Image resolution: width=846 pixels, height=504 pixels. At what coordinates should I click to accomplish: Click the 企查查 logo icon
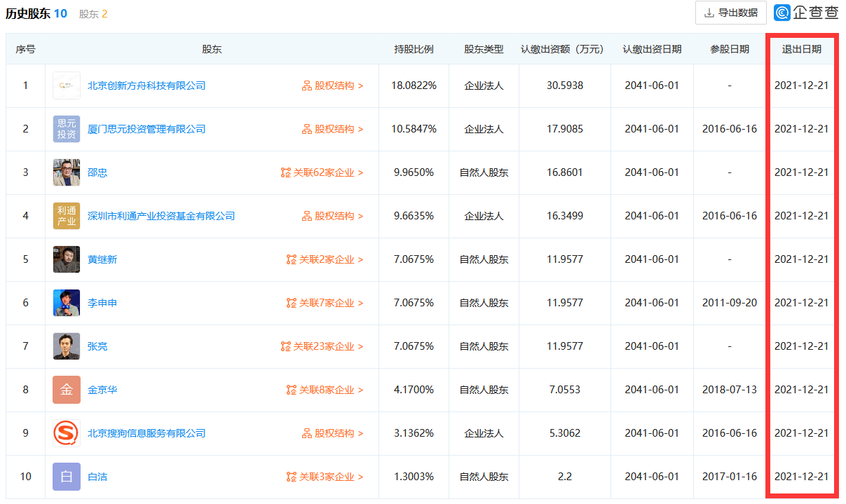tap(782, 12)
